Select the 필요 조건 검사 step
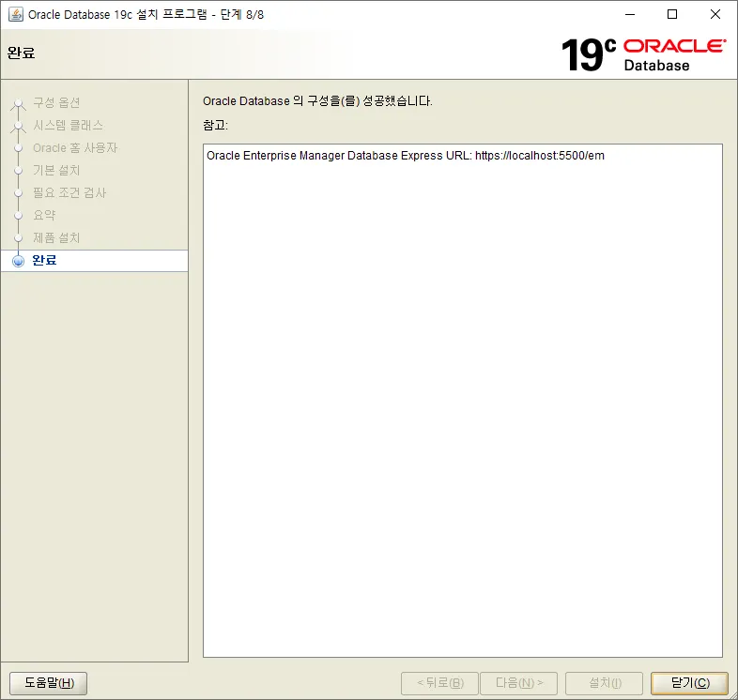This screenshot has width=738, height=700. point(69,193)
